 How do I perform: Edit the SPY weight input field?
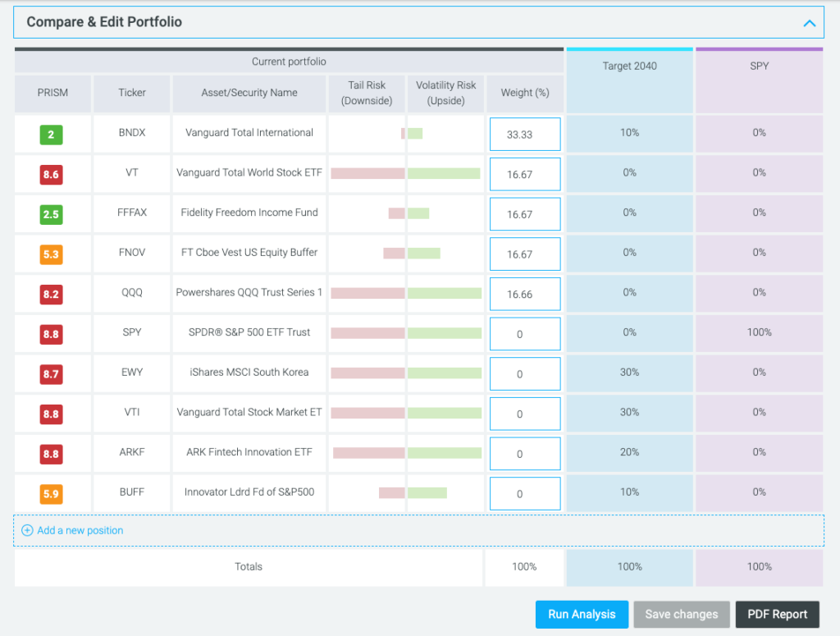(x=525, y=334)
